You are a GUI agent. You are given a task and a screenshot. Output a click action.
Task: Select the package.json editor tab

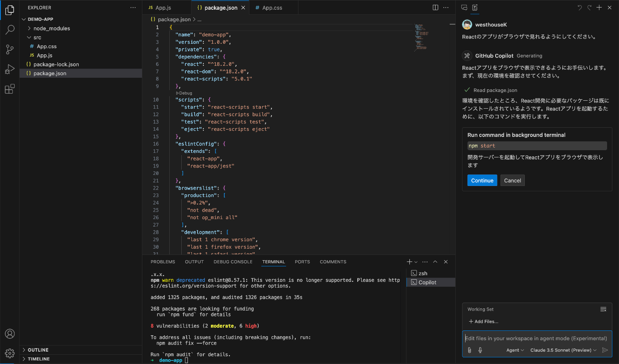point(220,8)
